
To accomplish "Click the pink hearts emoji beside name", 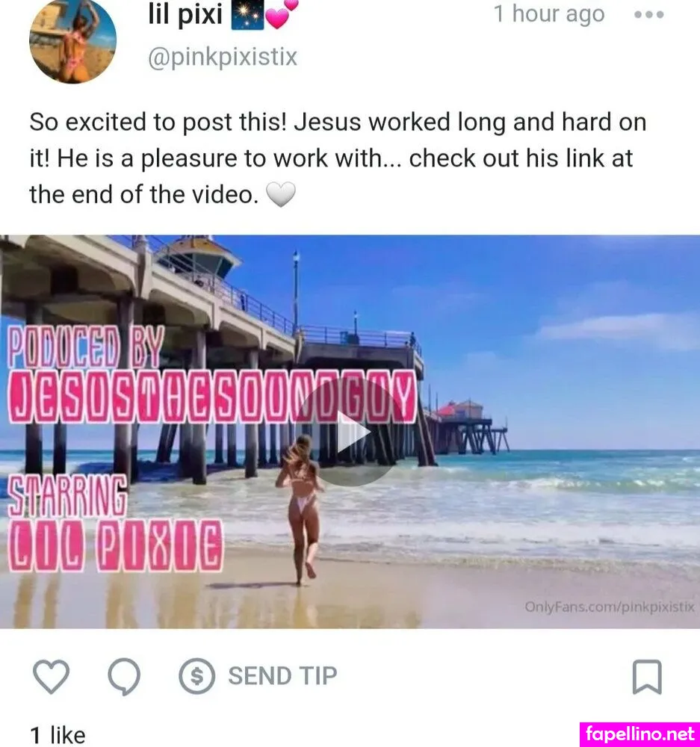I will pos(281,14).
